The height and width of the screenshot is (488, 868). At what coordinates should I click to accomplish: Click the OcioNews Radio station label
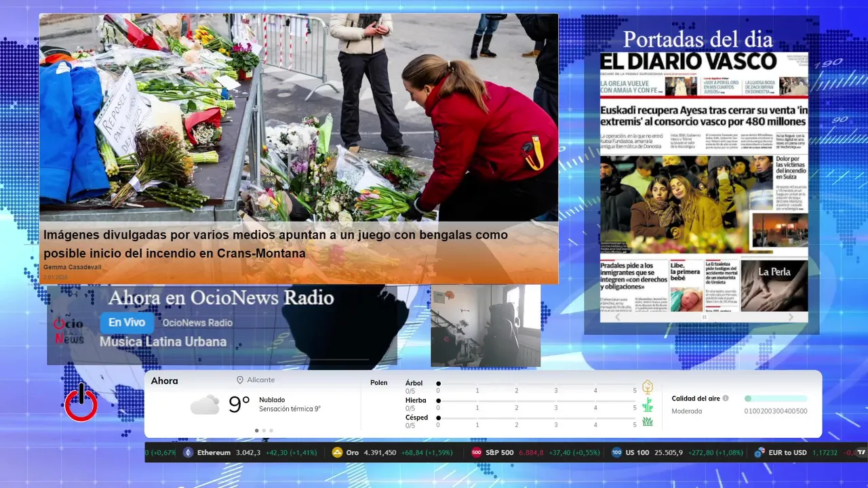pyautogui.click(x=197, y=323)
